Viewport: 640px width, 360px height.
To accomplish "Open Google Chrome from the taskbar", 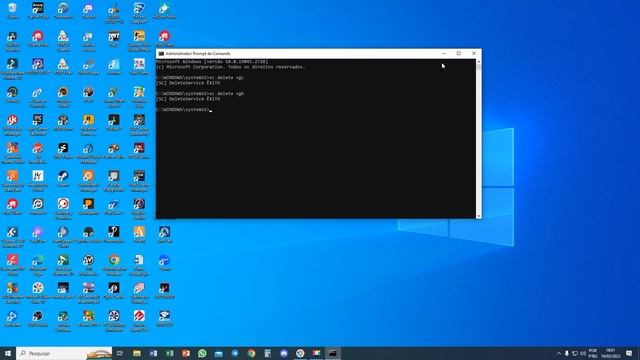I will click(x=251, y=353).
